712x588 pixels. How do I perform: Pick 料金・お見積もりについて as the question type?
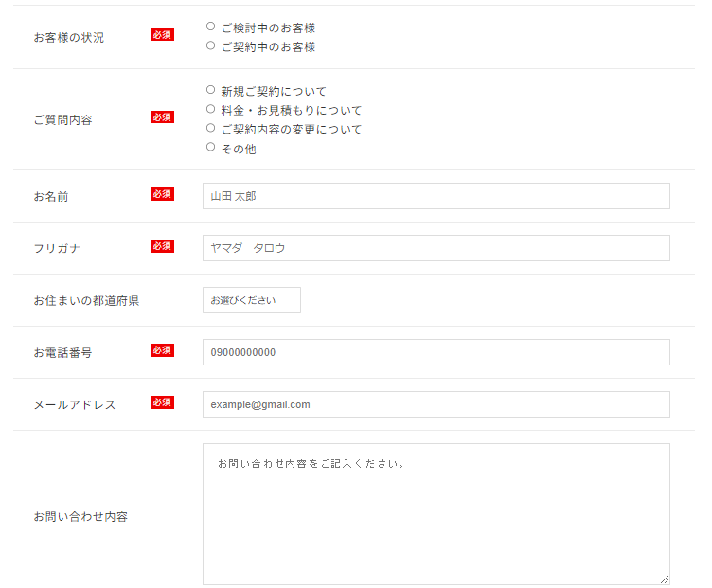click(210, 109)
